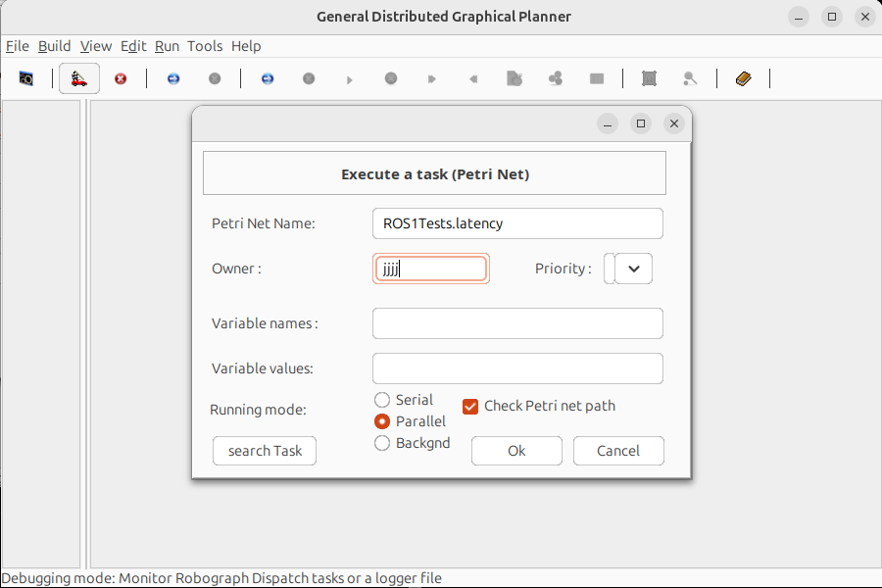Click the gray square frame toolbar icon
The height and width of the screenshot is (588, 882).
click(649, 78)
